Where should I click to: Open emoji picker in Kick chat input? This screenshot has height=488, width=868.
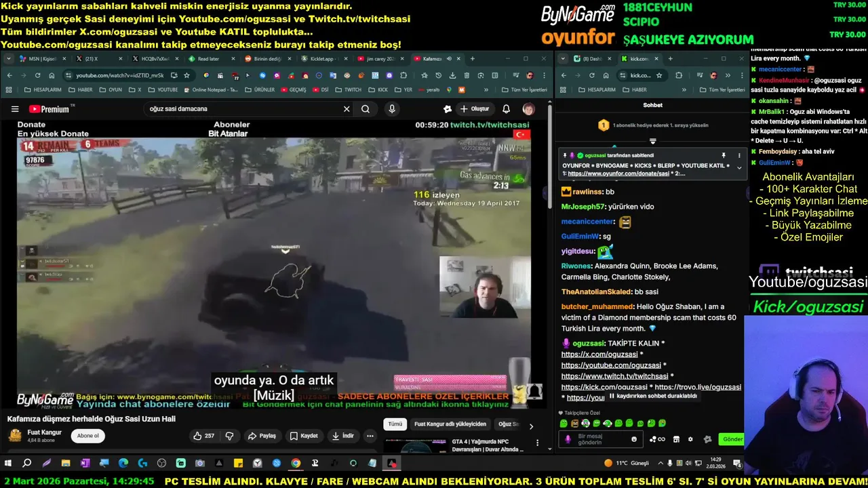point(634,439)
